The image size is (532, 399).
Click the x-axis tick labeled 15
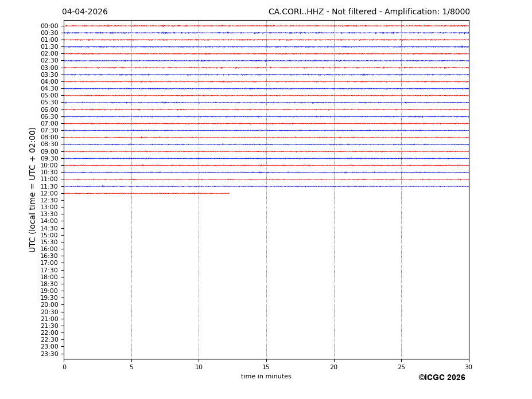pyautogui.click(x=266, y=367)
